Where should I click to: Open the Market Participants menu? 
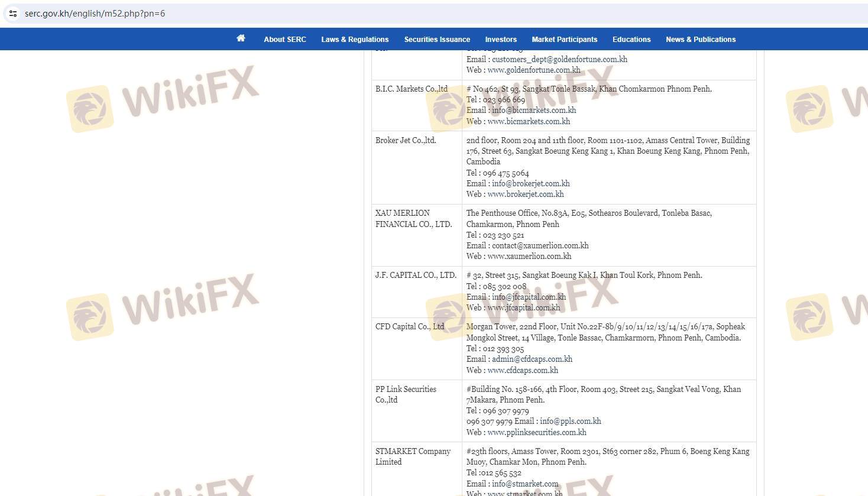point(565,40)
